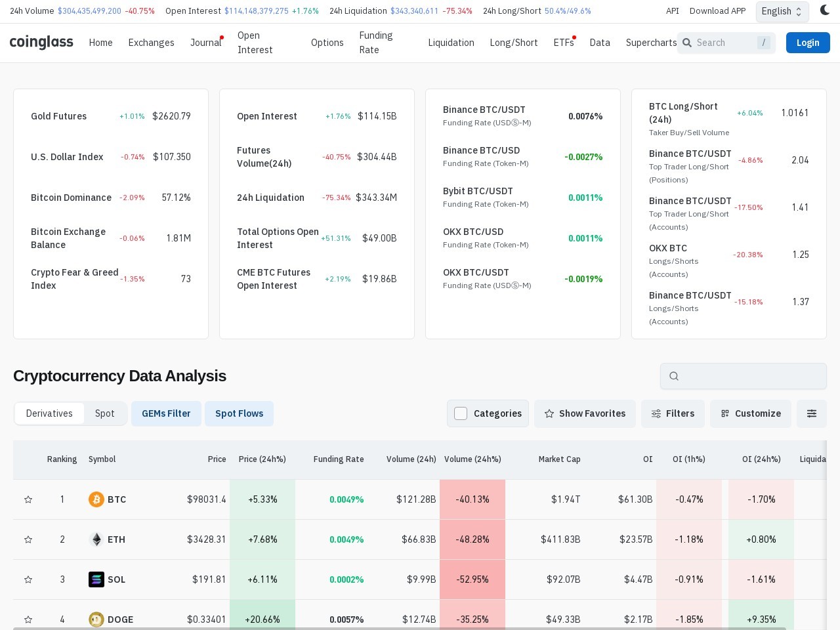Favorite DOGE with its star icon
Image resolution: width=840 pixels, height=630 pixels.
(28, 619)
